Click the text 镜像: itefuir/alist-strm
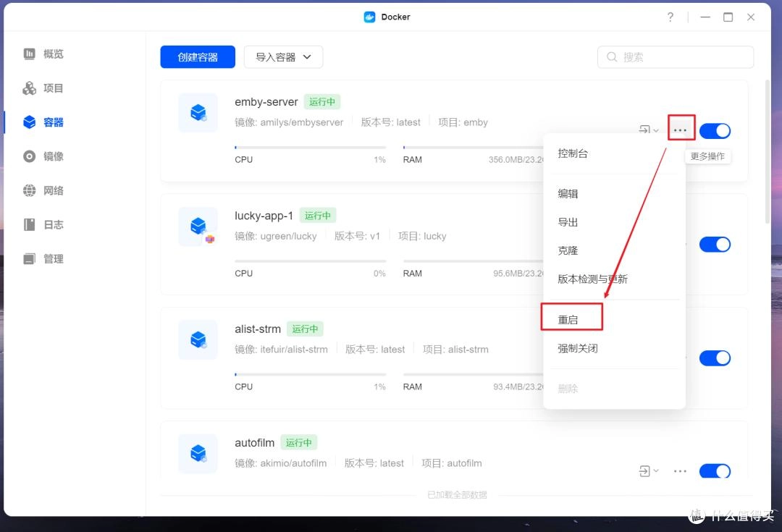 281,350
